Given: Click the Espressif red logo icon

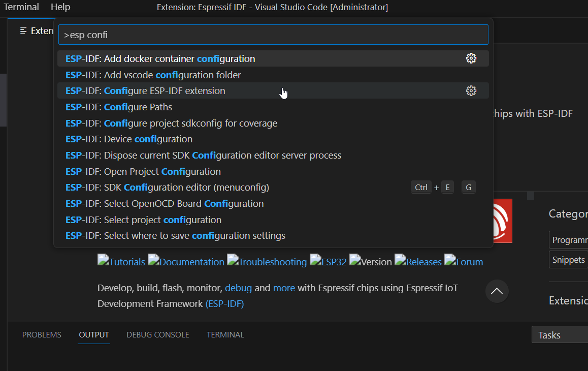Looking at the screenshot, I should [503, 221].
